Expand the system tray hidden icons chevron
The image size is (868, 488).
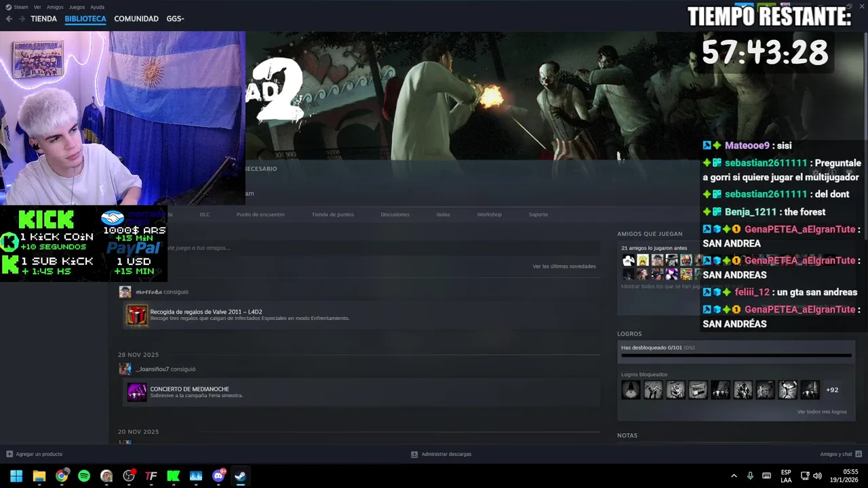tap(734, 476)
